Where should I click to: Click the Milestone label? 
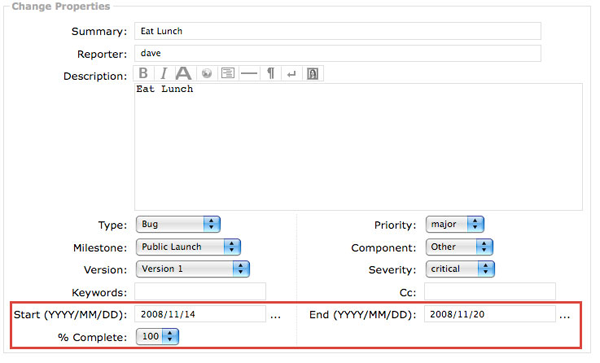(100, 248)
